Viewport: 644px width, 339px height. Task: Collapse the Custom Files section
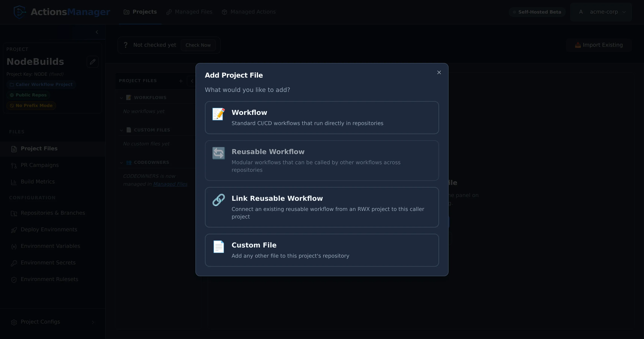[x=121, y=130]
